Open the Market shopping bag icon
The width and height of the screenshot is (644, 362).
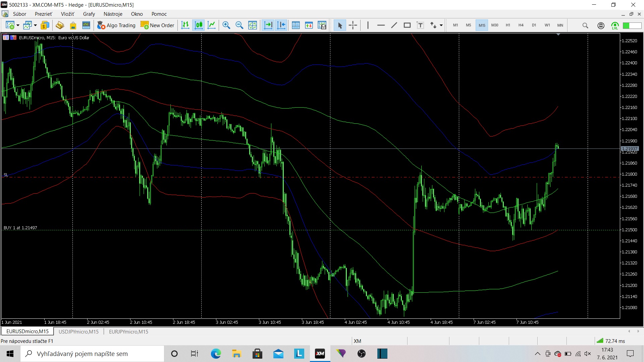click(x=73, y=25)
